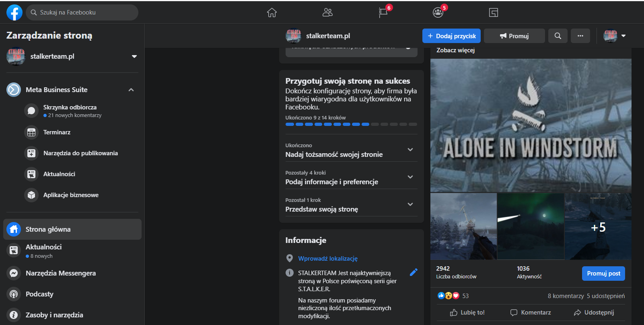Open the 8 komentarzy link
This screenshot has width=644, height=325.
pyautogui.click(x=566, y=296)
